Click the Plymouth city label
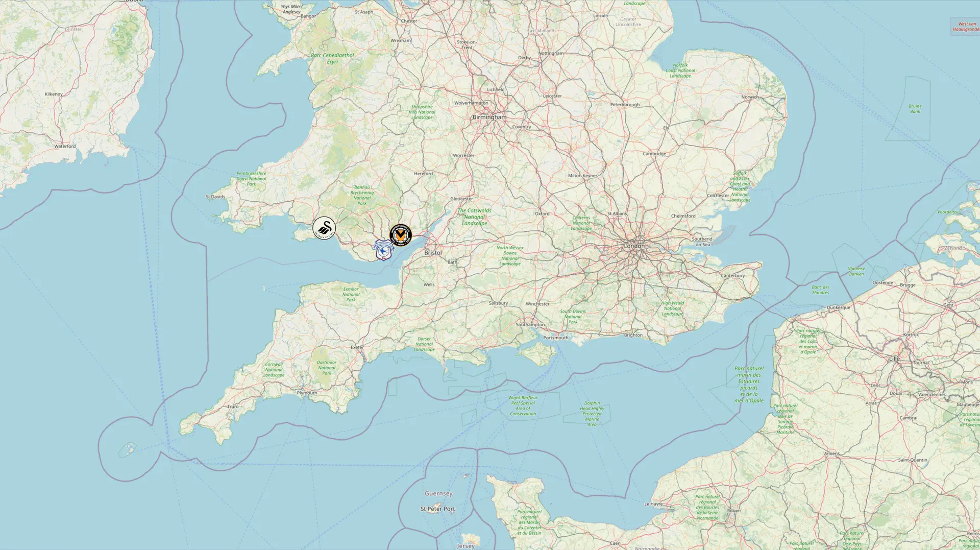Screen dimensions: 980x550 coord(307,393)
